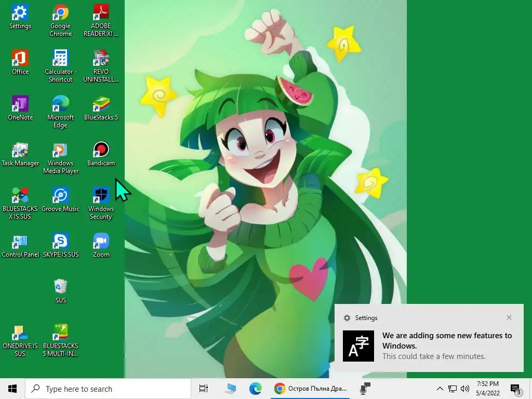Click the Settings header in notification
Screen dimensions: 532x399
(x=361, y=318)
